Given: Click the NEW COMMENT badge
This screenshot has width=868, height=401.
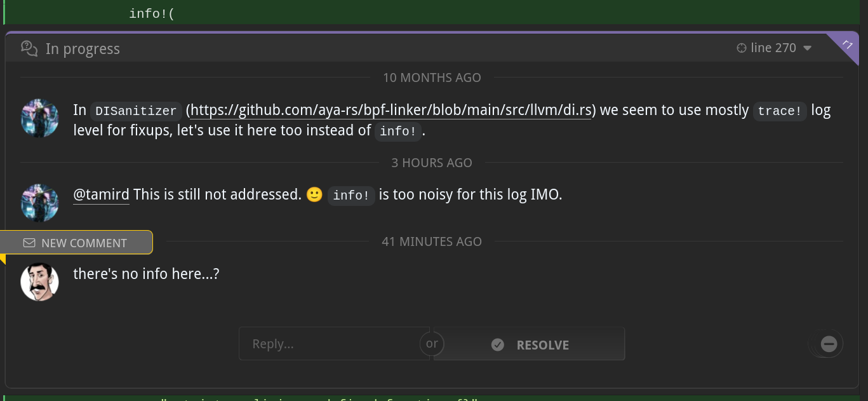Looking at the screenshot, I should (76, 243).
